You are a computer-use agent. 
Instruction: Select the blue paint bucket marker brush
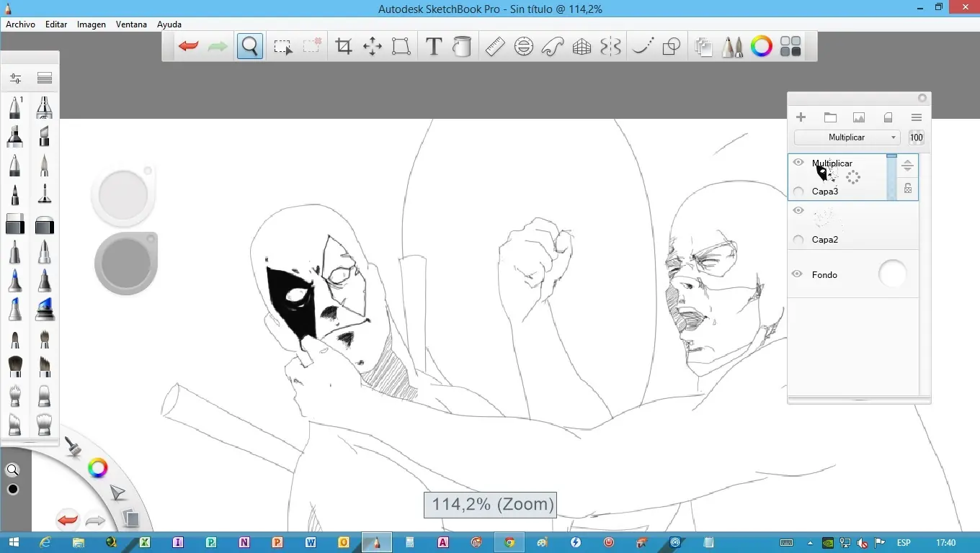45,310
